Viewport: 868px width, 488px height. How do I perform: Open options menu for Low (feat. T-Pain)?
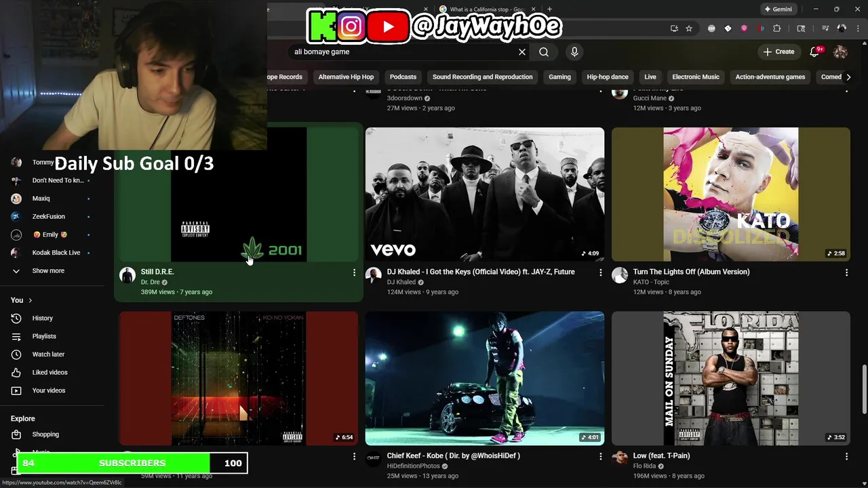[846, 456]
